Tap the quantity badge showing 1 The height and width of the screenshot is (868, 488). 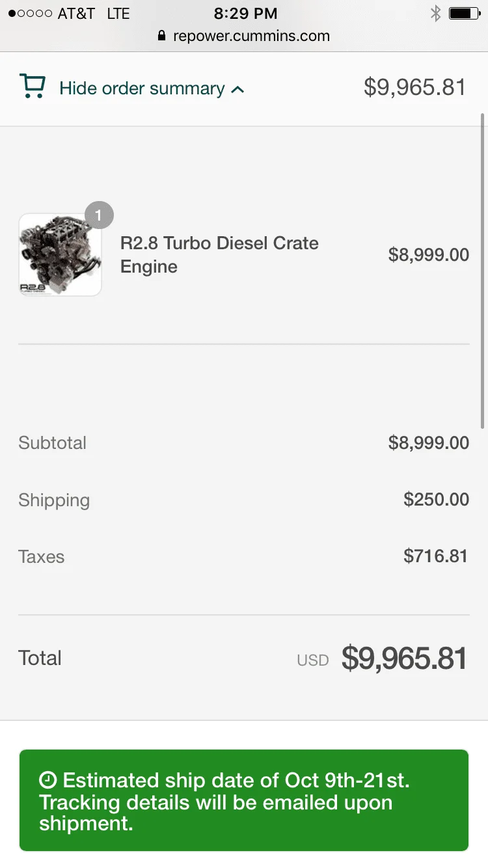pyautogui.click(x=99, y=215)
